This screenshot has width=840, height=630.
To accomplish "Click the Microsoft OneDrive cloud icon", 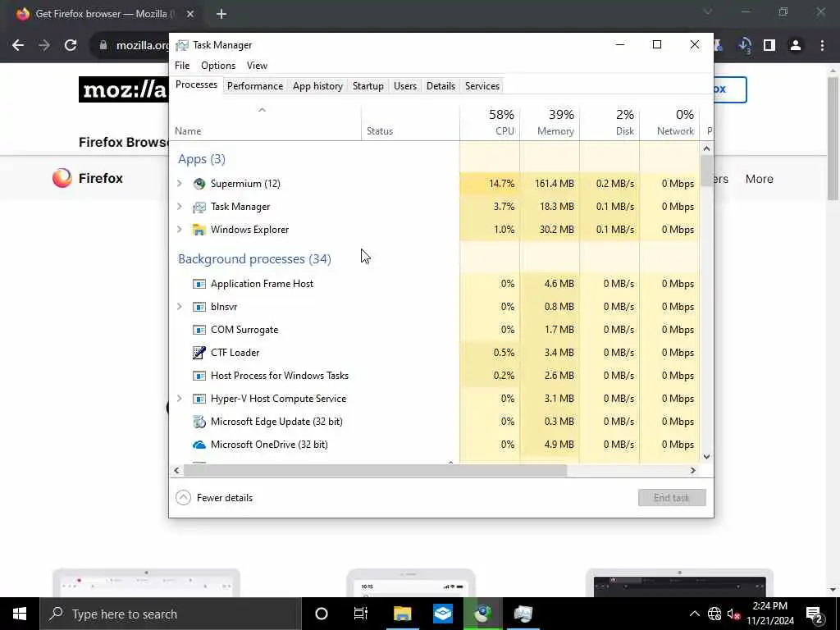I will [199, 445].
